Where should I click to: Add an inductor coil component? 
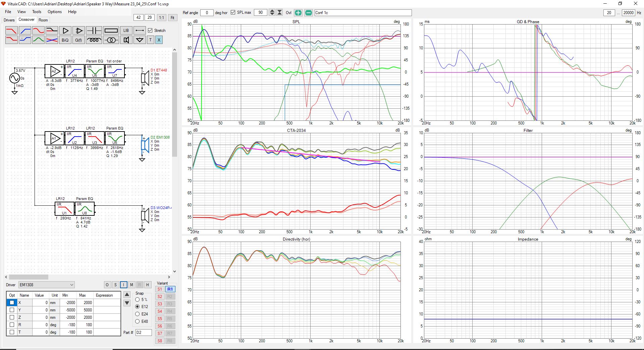[x=94, y=40]
